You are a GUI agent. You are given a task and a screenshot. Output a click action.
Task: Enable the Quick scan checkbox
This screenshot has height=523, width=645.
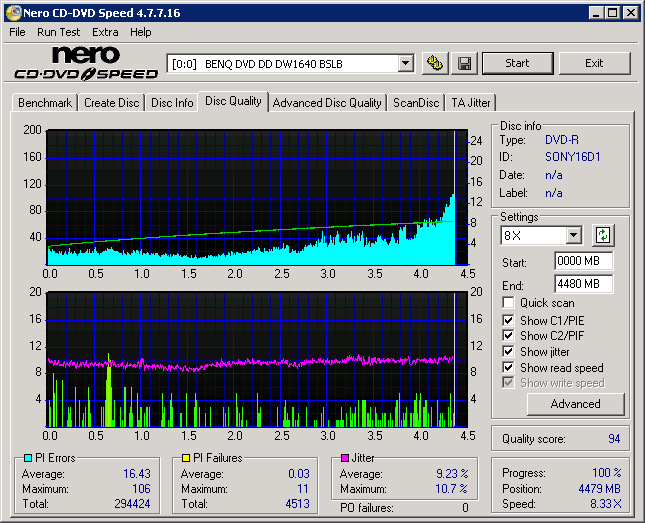coord(509,303)
